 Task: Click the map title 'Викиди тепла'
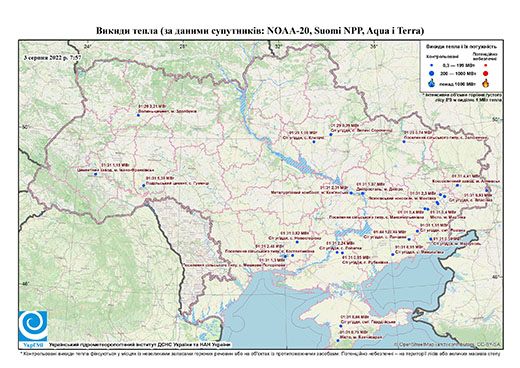click(x=126, y=31)
